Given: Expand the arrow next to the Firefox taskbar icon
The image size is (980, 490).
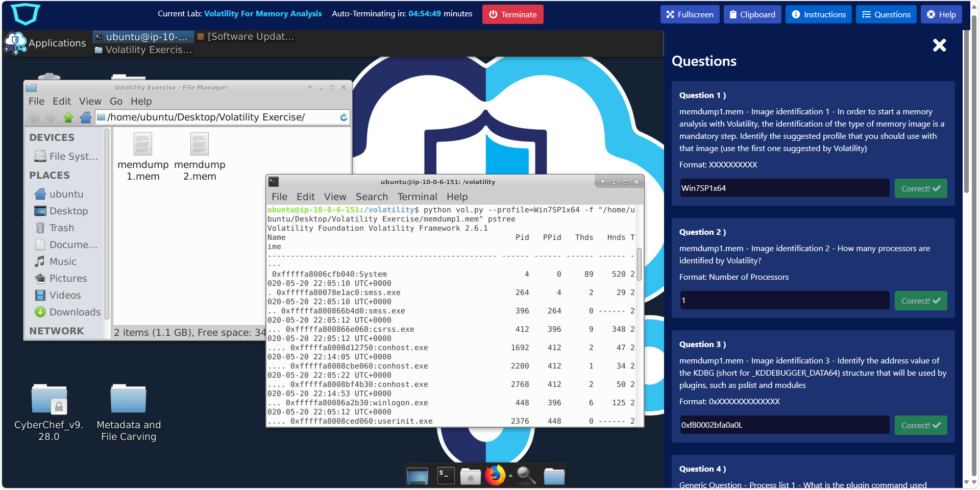Looking at the screenshot, I should point(511,475).
